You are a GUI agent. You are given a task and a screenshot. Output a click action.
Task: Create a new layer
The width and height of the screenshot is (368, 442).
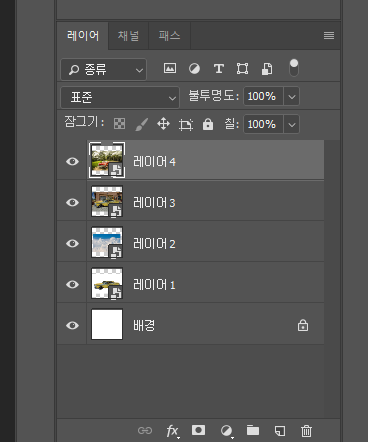[x=280, y=431]
